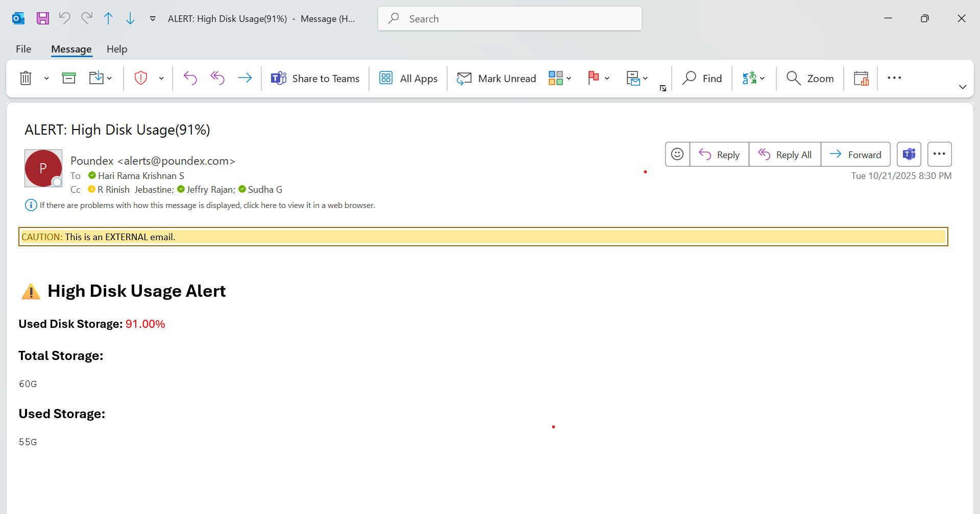Screen dimensions: 980x514
Task: Expand the Delete dropdown arrow
Action: coord(46,79)
